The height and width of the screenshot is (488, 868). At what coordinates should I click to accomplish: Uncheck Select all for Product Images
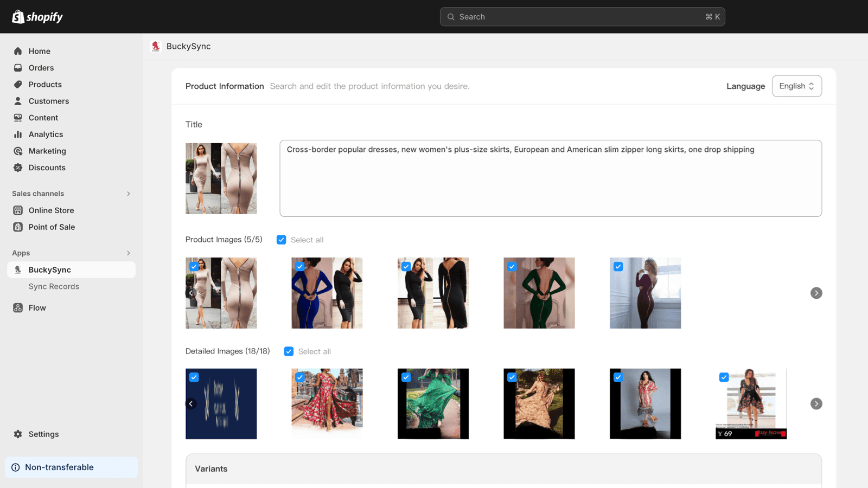[x=281, y=240]
